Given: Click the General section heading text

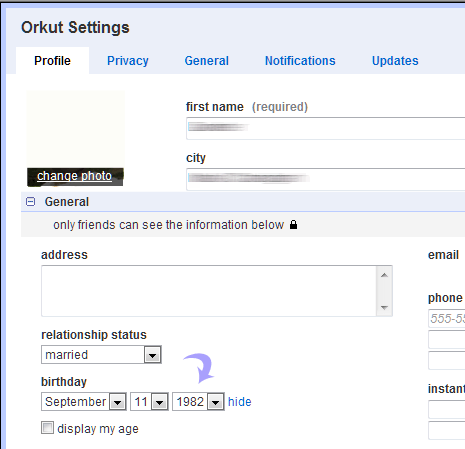Looking at the screenshot, I should [67, 202].
